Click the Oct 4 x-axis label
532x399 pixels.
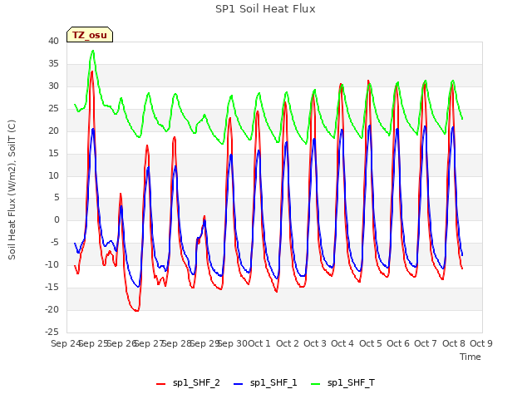tap(342, 343)
